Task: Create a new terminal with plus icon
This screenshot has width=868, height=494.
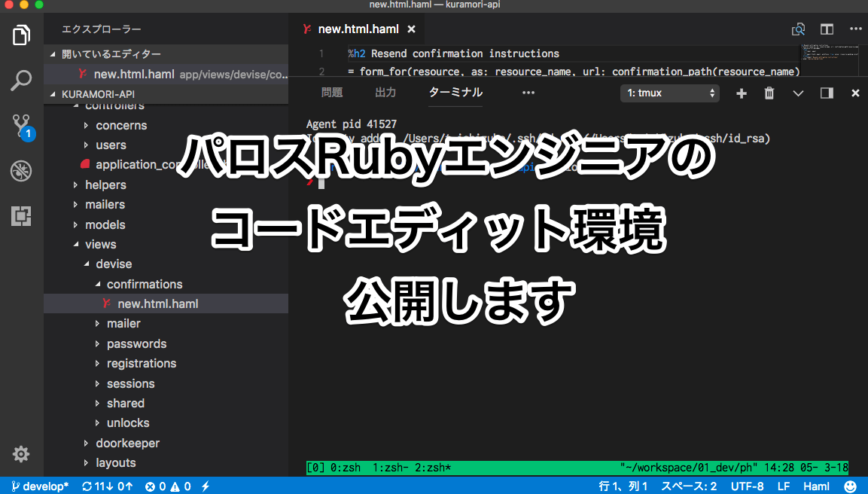Action: 742,93
